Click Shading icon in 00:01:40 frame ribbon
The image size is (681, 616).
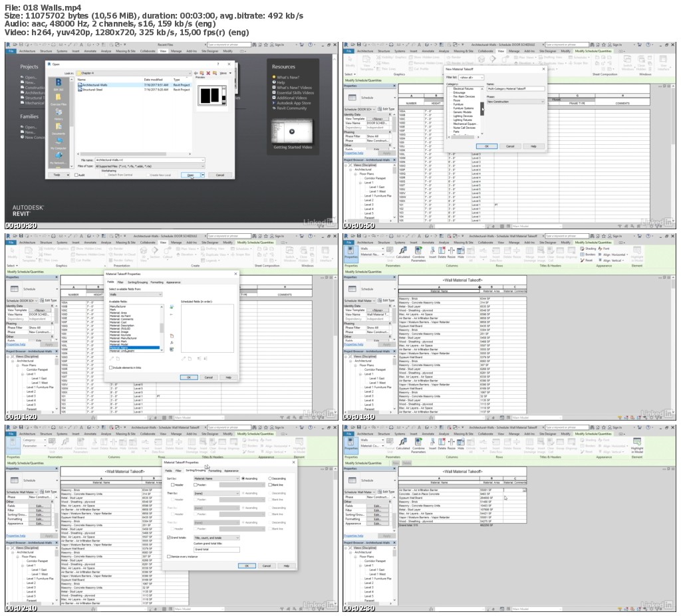tap(588, 249)
